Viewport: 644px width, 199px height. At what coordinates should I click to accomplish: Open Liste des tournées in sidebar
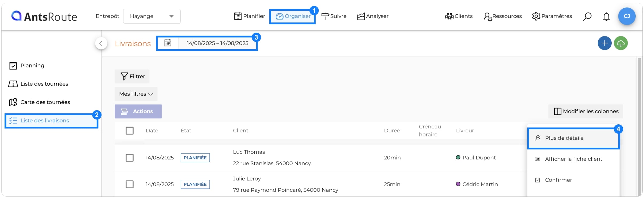click(38, 84)
